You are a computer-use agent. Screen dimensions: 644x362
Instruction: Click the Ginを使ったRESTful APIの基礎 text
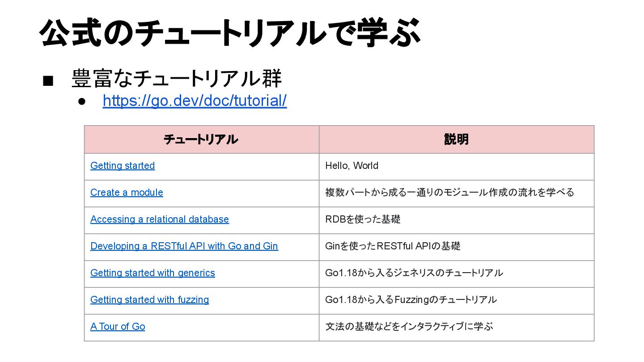393,246
